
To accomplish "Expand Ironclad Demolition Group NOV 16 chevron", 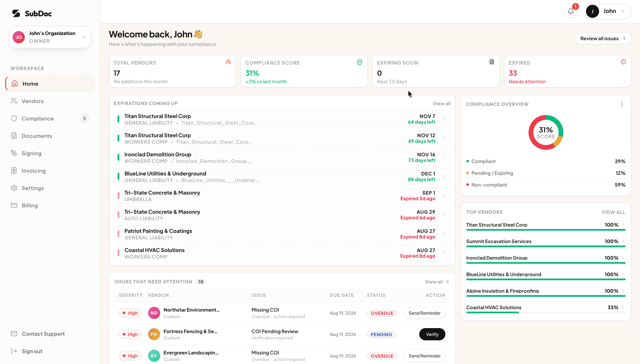I will [x=444, y=157].
